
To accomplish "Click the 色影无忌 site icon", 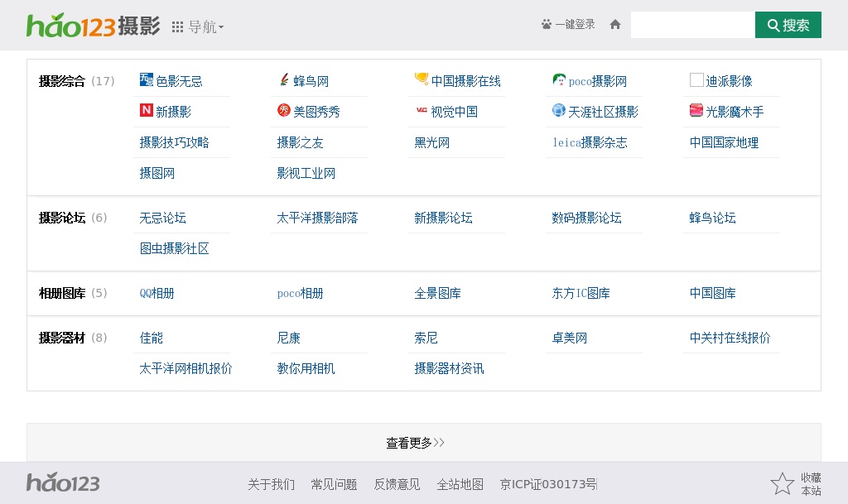I will coord(147,80).
